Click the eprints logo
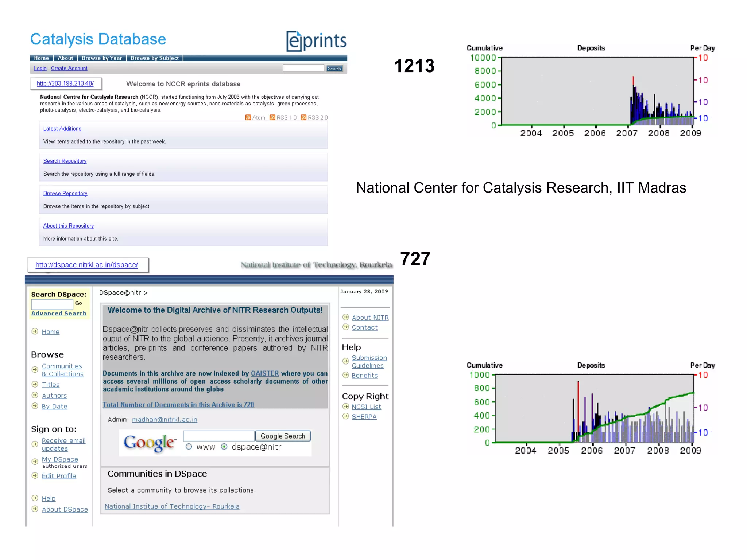Viewport: 747px width, 560px height. point(316,41)
